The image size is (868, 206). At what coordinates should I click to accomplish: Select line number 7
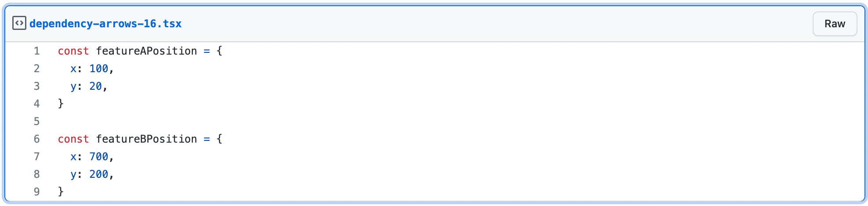click(x=37, y=157)
